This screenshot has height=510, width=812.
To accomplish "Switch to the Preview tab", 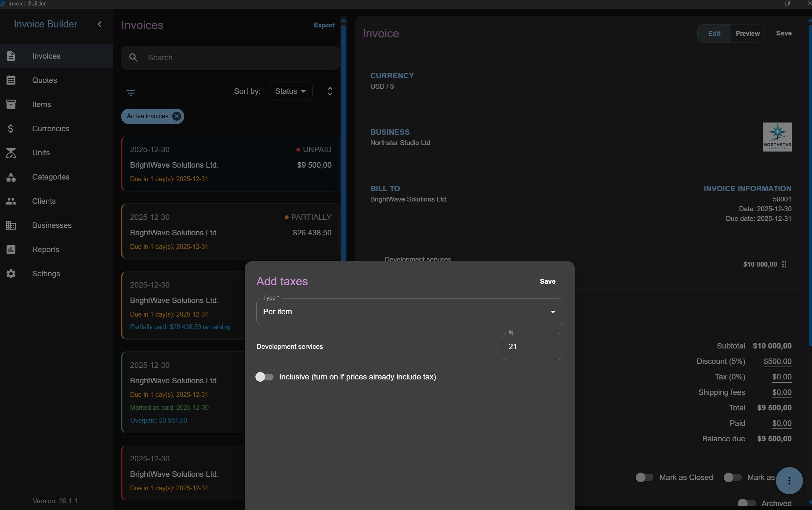I will point(748,34).
